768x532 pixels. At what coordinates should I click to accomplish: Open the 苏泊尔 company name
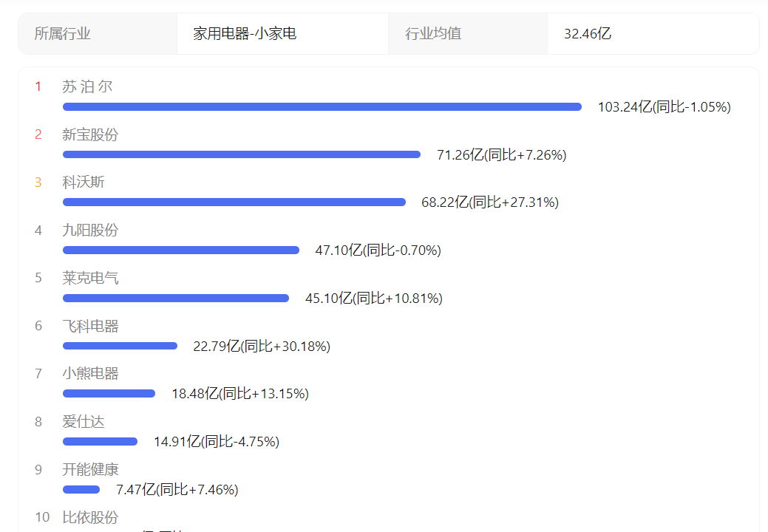pos(87,86)
